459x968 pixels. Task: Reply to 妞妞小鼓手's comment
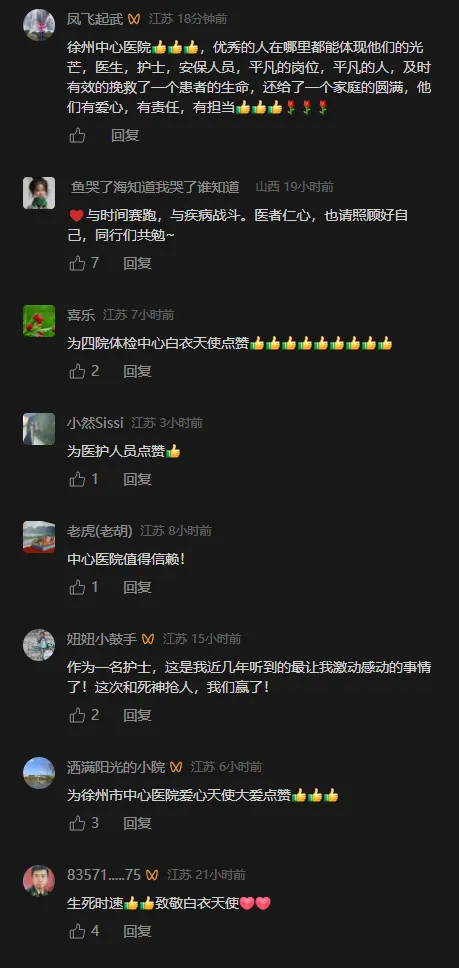click(138, 715)
